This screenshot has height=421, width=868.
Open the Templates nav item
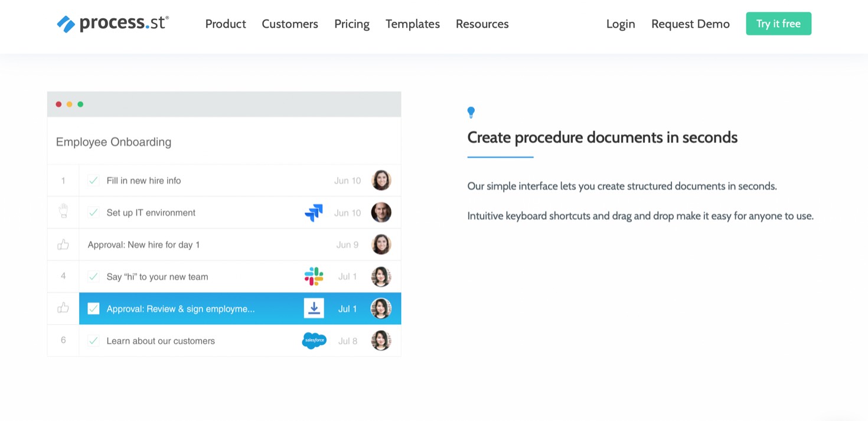(x=413, y=24)
